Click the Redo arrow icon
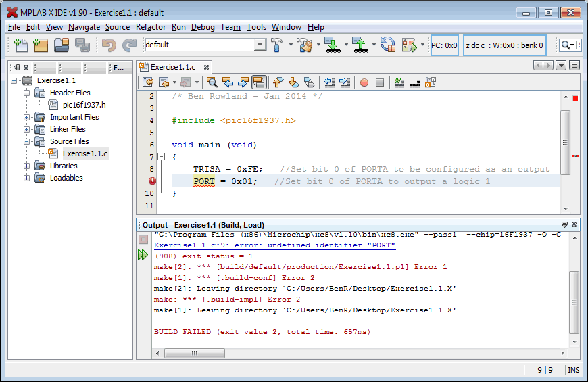This screenshot has width=588, height=382. tap(129, 45)
